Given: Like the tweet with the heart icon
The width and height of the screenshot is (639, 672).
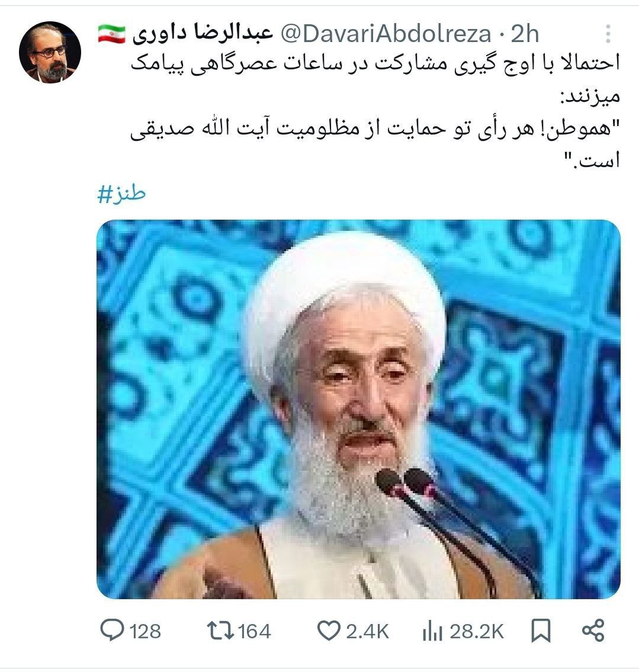Looking at the screenshot, I should coord(329,631).
